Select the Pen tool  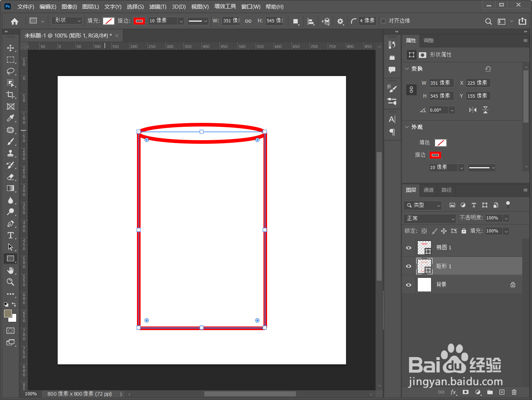10,224
